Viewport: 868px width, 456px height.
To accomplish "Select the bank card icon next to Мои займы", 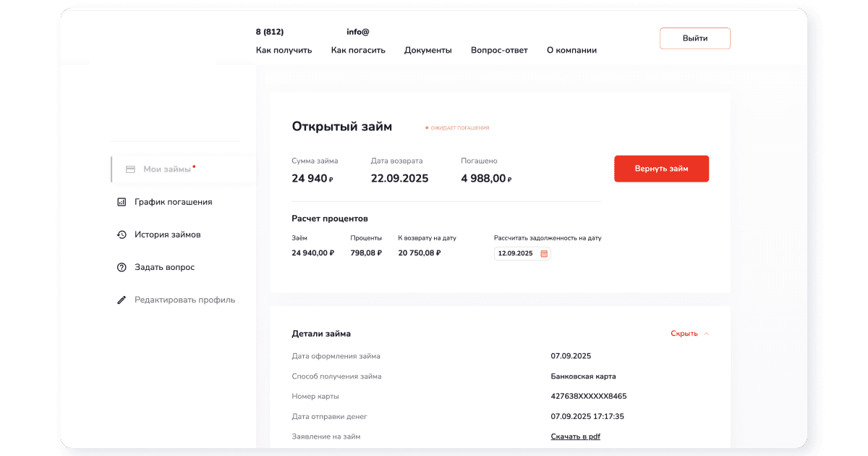I will 130,169.
